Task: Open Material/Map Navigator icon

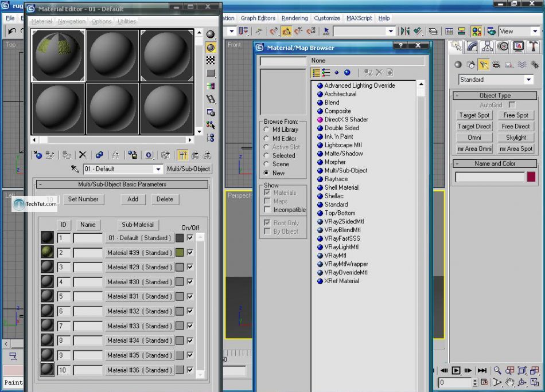Action: [x=211, y=138]
